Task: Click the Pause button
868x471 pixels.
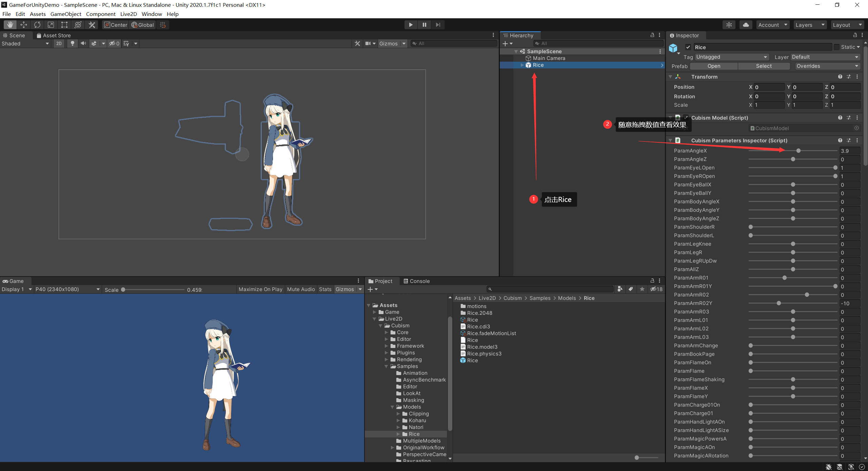Action: coord(424,25)
